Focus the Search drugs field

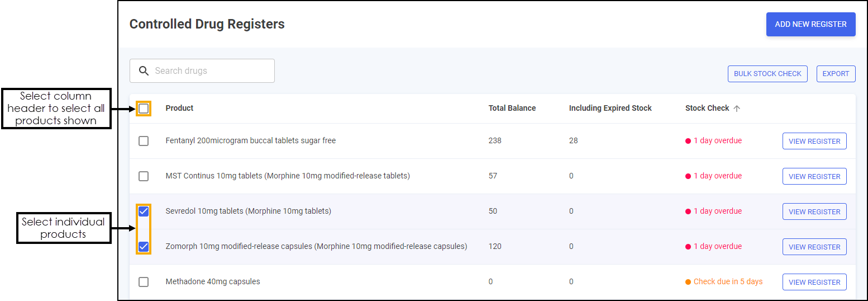point(202,71)
